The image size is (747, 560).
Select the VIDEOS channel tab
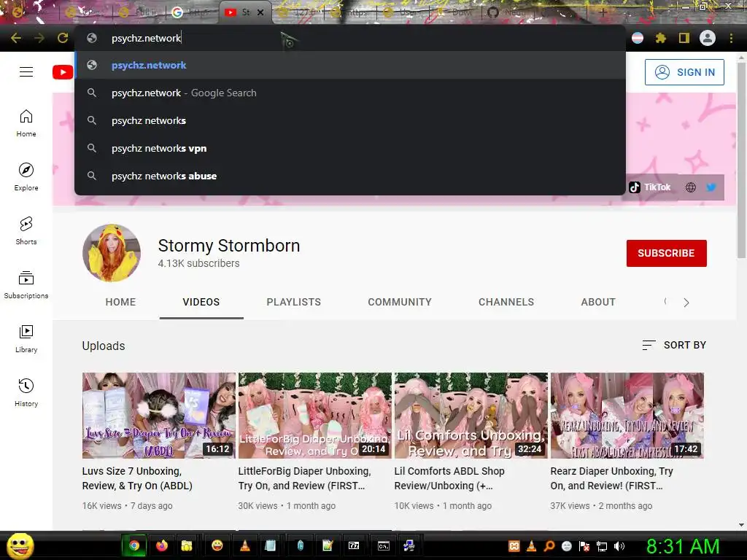click(201, 302)
